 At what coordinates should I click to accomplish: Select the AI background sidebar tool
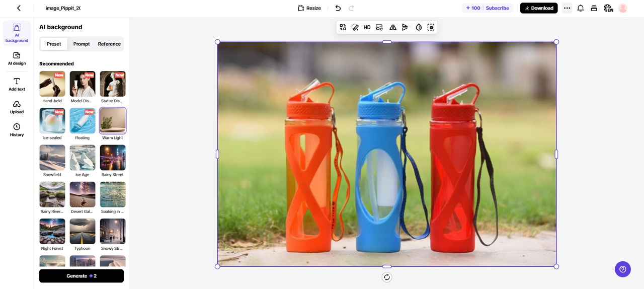(x=17, y=33)
